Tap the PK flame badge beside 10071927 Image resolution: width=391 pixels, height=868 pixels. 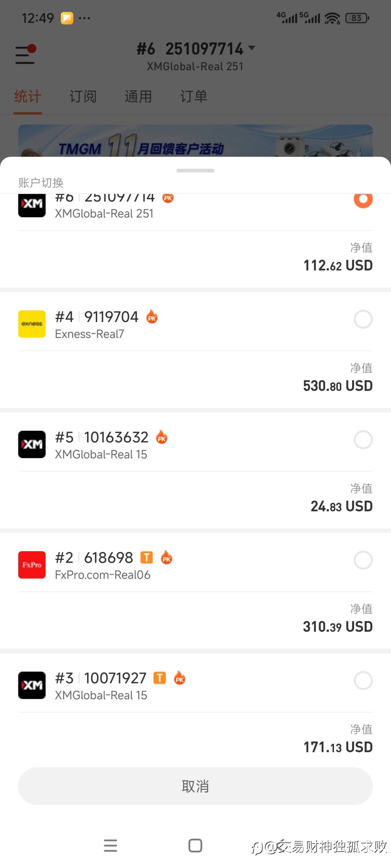[x=180, y=678]
